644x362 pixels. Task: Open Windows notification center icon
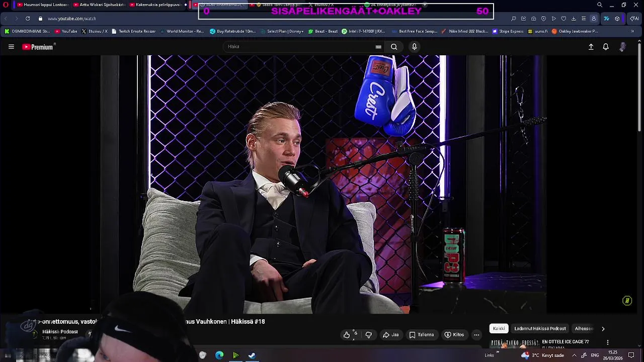[x=631, y=355]
